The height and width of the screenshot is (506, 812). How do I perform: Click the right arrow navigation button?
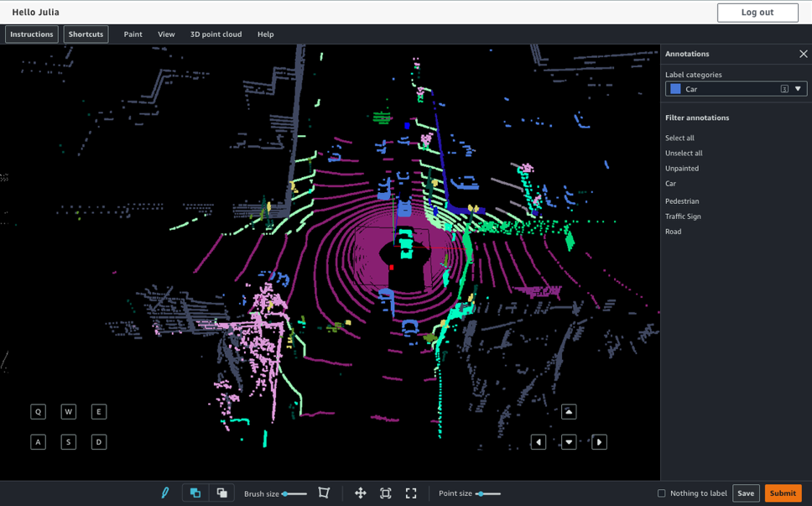(x=599, y=442)
